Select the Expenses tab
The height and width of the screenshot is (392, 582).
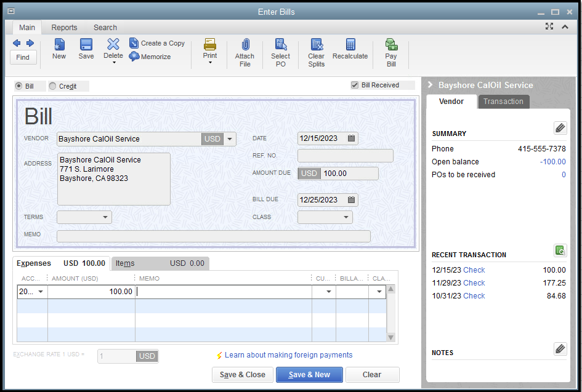61,263
